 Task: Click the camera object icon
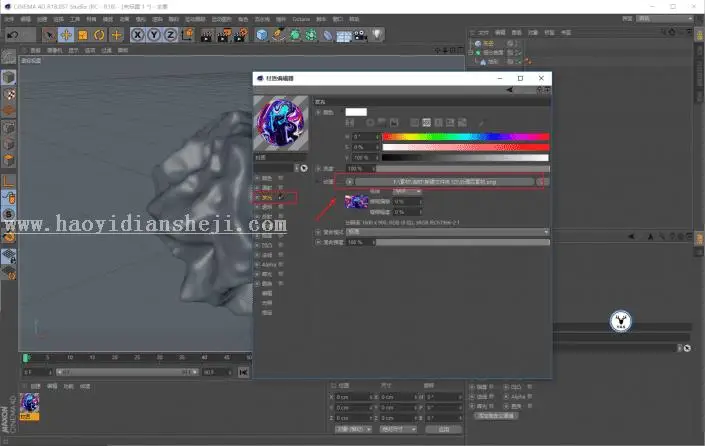point(361,35)
